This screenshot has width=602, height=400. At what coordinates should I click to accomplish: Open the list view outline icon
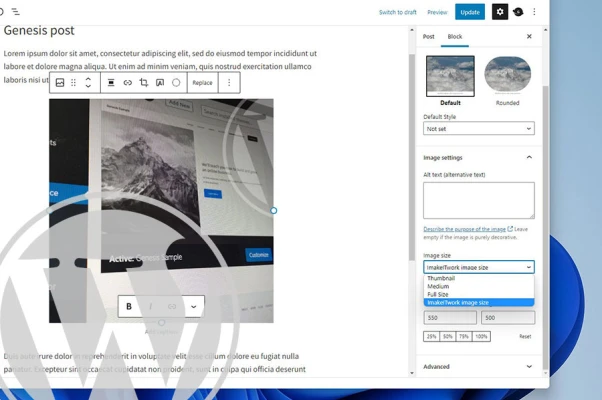[15, 12]
